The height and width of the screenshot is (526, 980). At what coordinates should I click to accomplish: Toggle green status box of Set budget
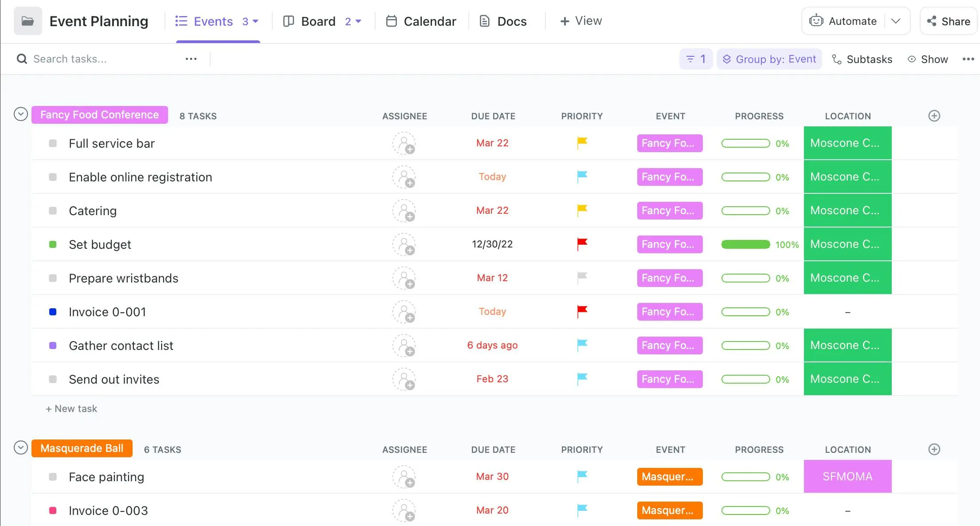click(x=53, y=244)
